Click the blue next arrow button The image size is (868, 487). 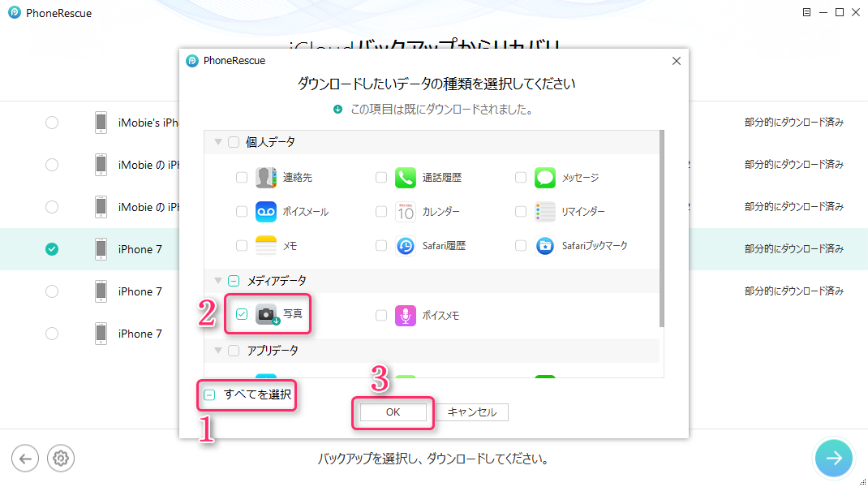click(x=834, y=458)
